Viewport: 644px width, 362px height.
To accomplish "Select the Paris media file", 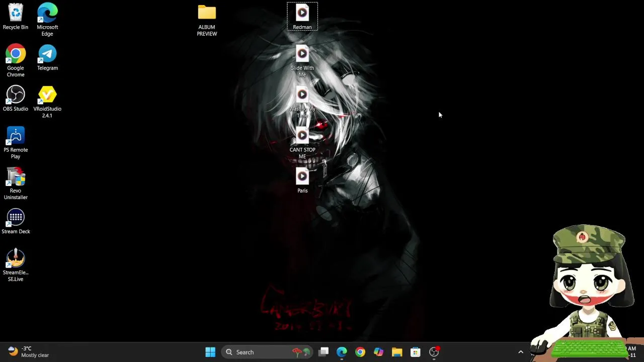I will point(302,180).
